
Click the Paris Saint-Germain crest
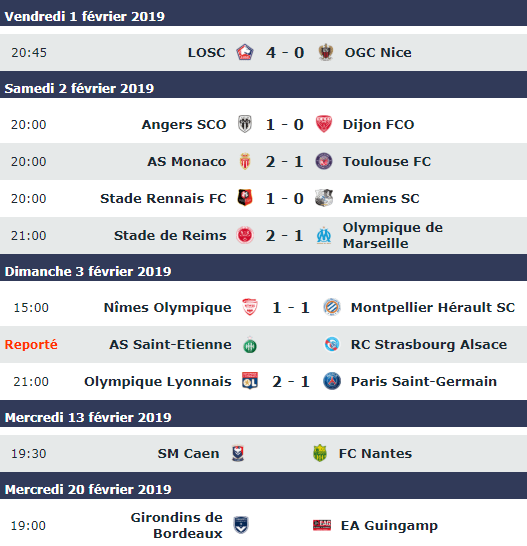pos(332,381)
